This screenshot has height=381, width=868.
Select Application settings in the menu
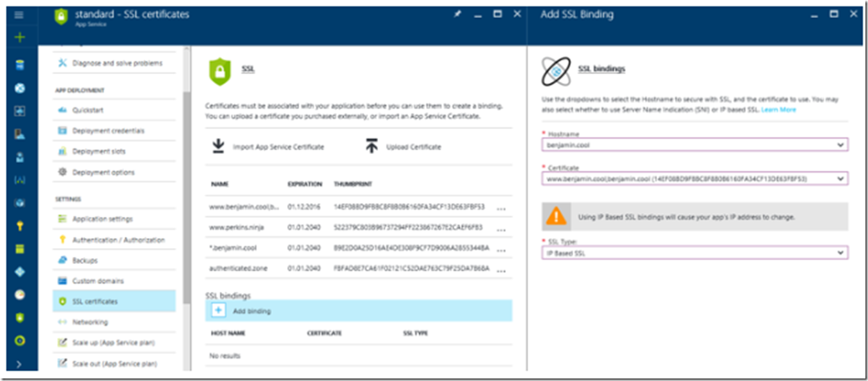[102, 219]
